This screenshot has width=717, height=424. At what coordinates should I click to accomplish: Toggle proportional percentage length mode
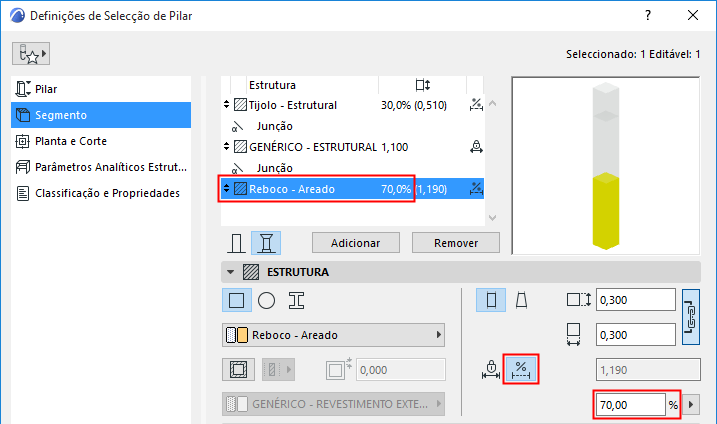pyautogui.click(x=520, y=369)
